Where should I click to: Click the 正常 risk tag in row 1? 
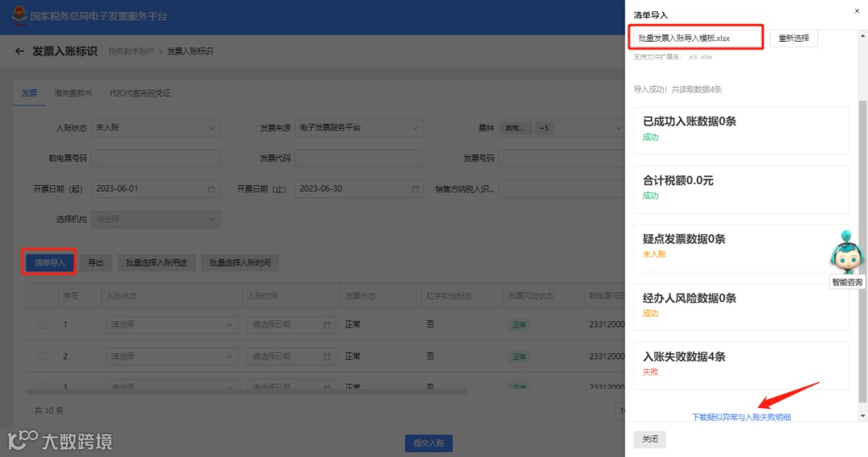518,324
